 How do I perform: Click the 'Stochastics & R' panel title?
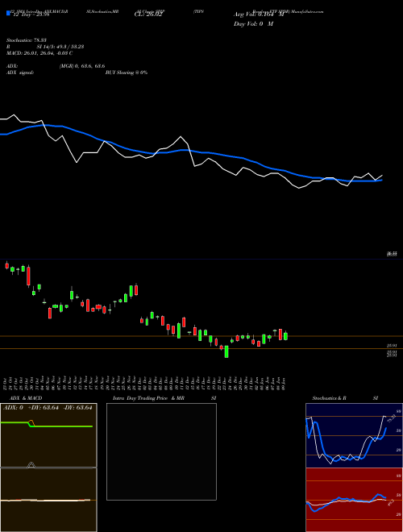pos(330,398)
